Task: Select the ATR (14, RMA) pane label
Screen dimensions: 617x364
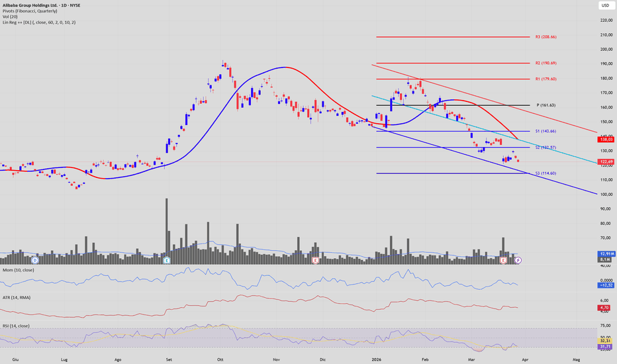Action: point(17,298)
